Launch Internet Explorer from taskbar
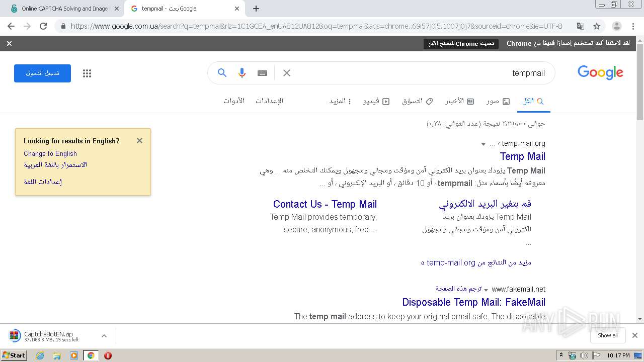This screenshot has width=644, height=362. click(x=40, y=355)
